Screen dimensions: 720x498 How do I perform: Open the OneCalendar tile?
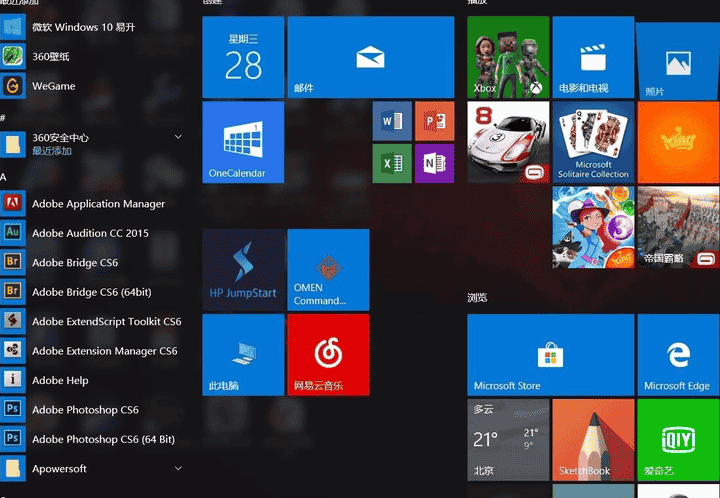(x=243, y=141)
